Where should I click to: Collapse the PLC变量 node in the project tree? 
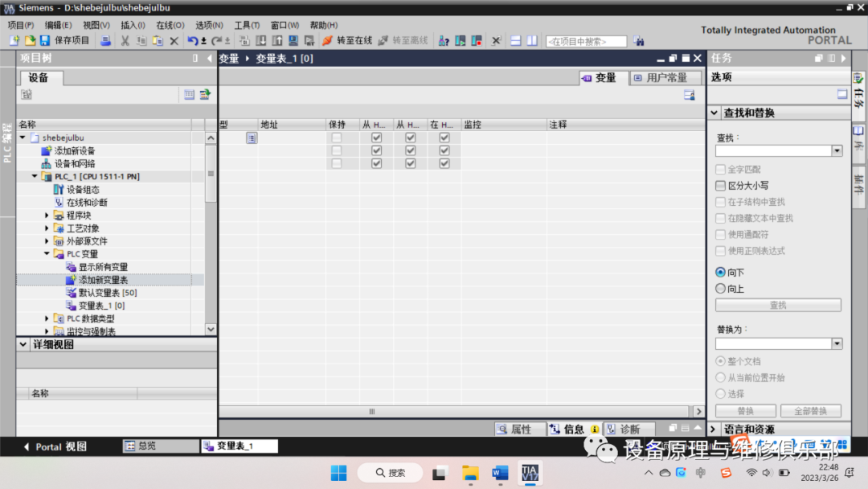coord(46,253)
